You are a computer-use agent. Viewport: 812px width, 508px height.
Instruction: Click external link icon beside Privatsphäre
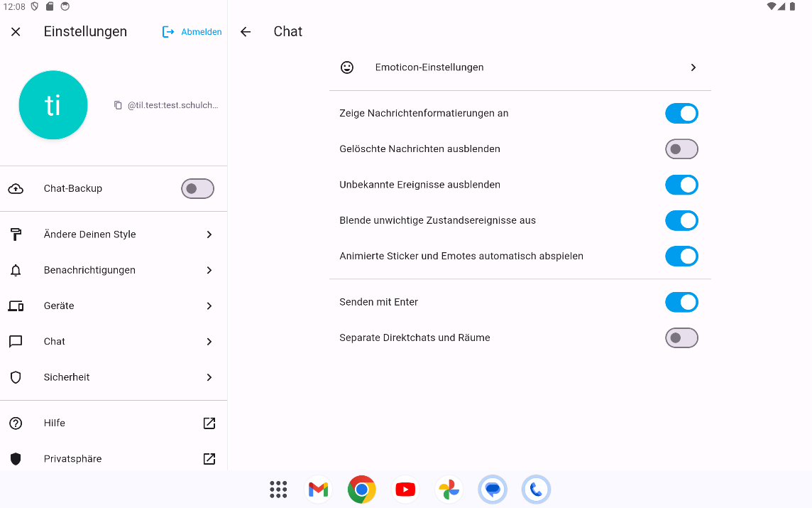209,459
